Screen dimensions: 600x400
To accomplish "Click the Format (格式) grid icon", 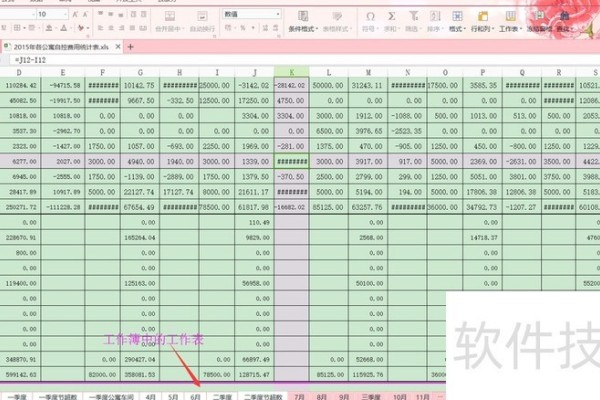I will point(457,16).
